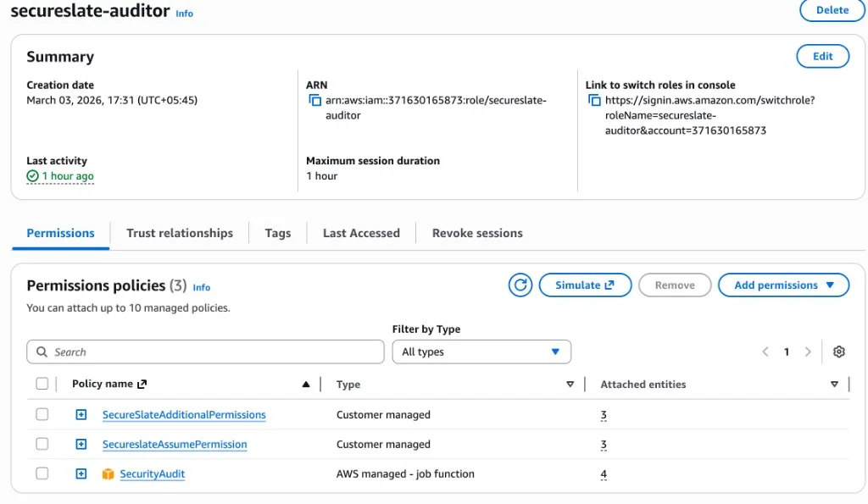Copy the role ARN with copy icon
868x504 pixels.
coord(314,100)
